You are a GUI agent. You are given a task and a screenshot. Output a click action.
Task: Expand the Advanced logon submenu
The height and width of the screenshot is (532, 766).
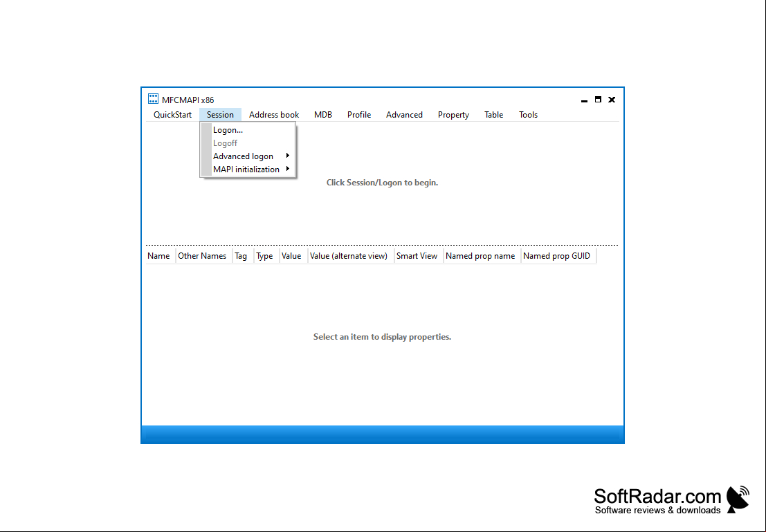(248, 156)
